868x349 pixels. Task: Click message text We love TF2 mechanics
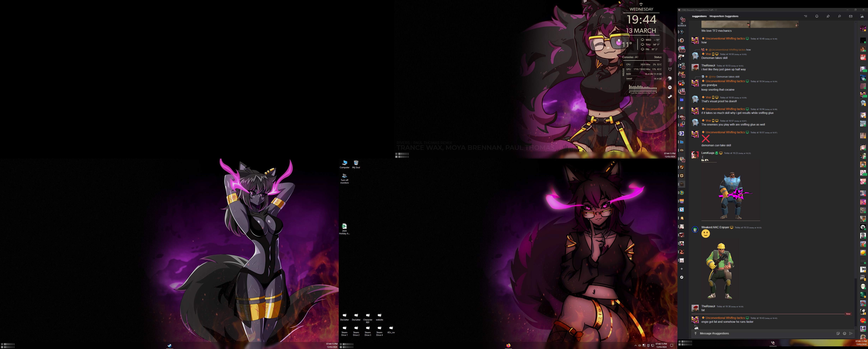(x=716, y=31)
